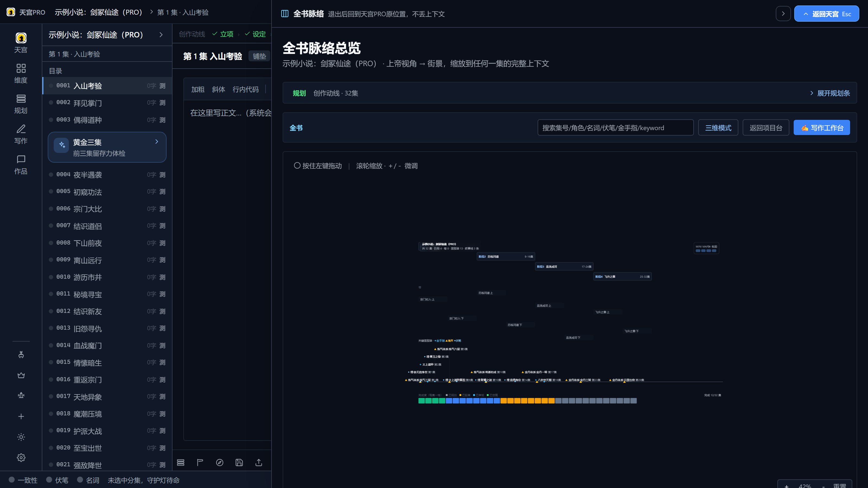
Task: Toggle light theme with sun icon
Action: click(x=21, y=437)
